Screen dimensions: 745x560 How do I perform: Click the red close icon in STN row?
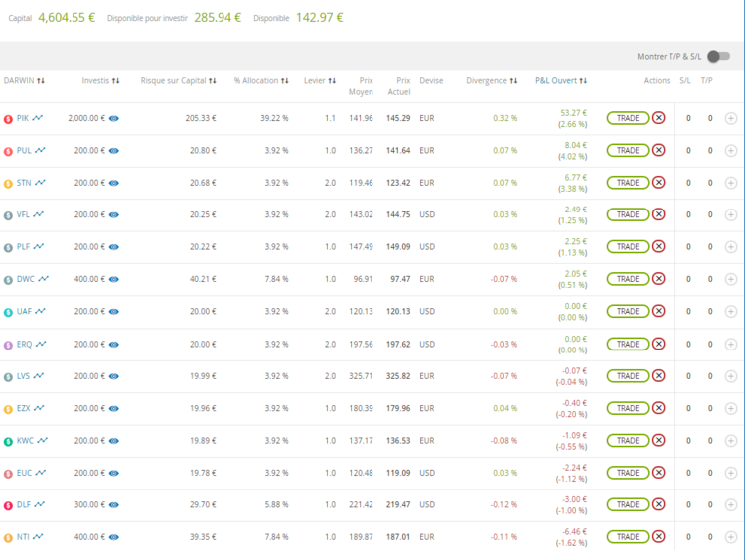point(658,183)
